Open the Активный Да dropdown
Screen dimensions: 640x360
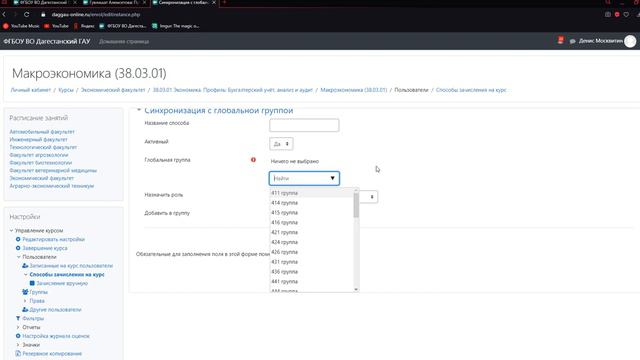pyautogui.click(x=281, y=144)
